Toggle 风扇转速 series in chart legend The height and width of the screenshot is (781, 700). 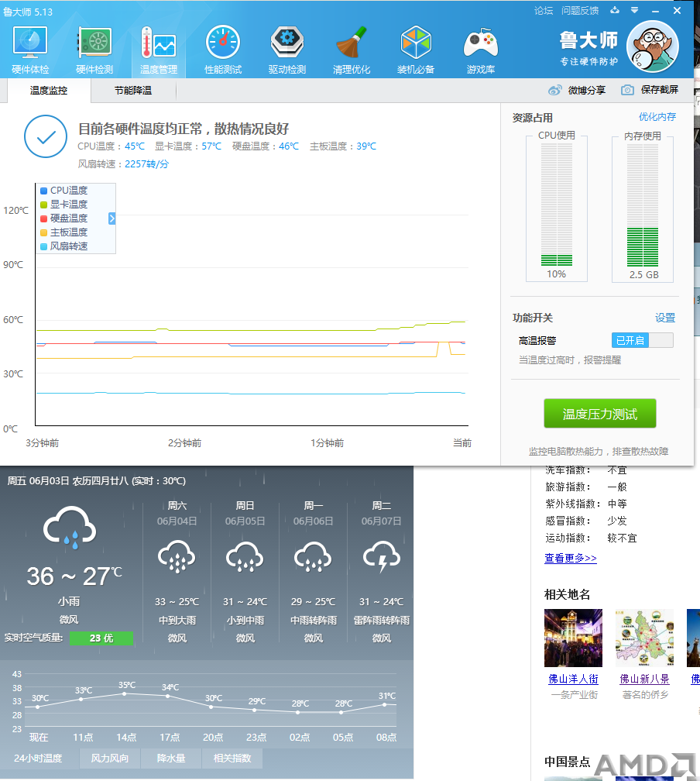64,246
